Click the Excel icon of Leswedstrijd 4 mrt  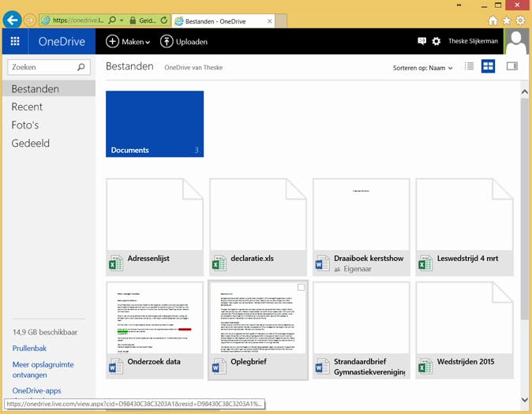coord(425,263)
